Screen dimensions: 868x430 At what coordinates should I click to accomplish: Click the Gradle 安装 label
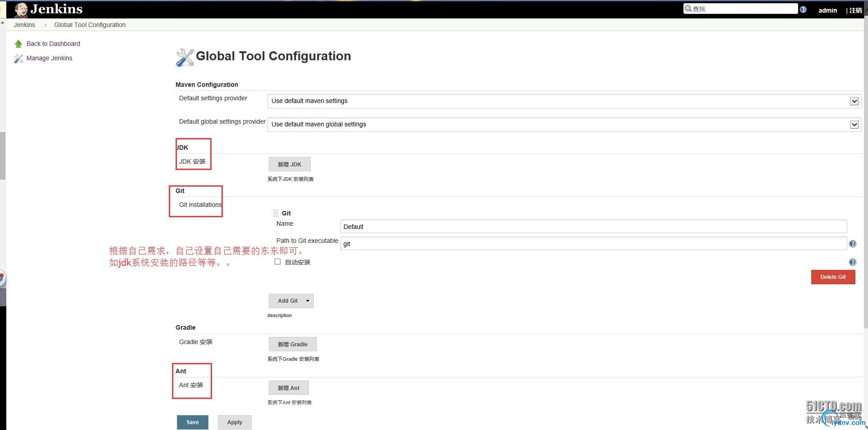(x=196, y=342)
